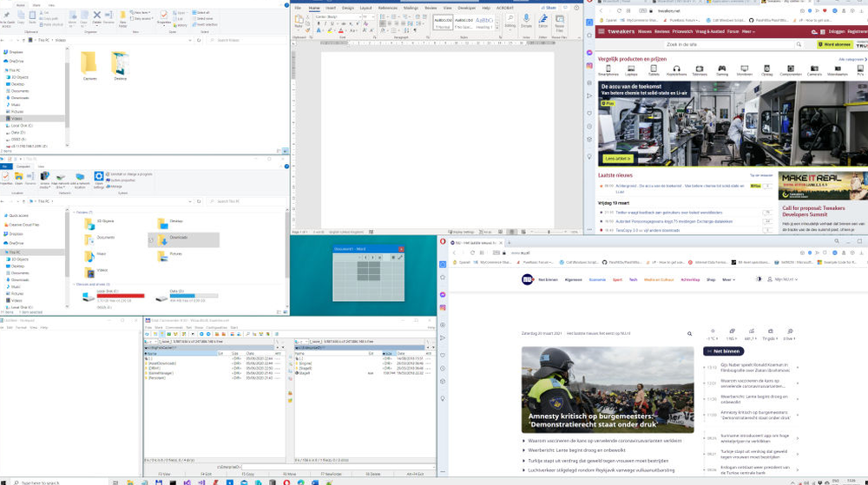Viewport: 868px width, 485px height.
Task: Open the New item dropdown in Videos Explorer
Action: pyautogui.click(x=140, y=13)
